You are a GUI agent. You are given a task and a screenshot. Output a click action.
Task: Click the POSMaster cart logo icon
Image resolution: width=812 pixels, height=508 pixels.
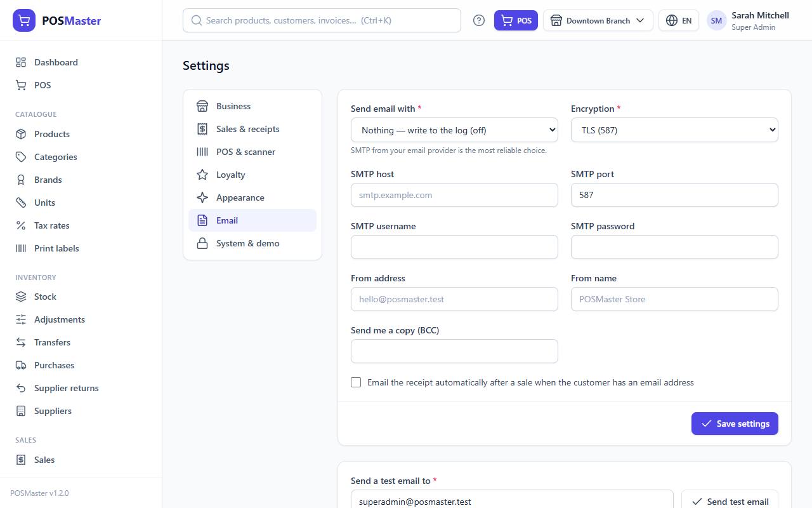pyautogui.click(x=24, y=20)
